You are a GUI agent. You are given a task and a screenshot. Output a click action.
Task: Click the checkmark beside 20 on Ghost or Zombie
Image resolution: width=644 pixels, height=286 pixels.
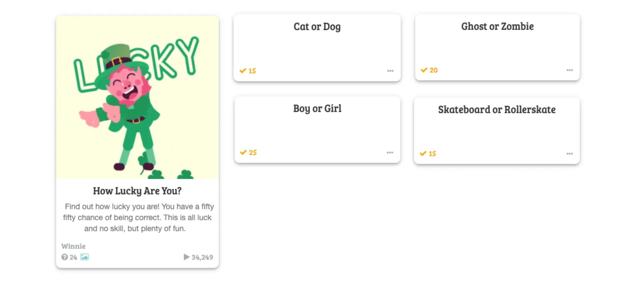(424, 70)
